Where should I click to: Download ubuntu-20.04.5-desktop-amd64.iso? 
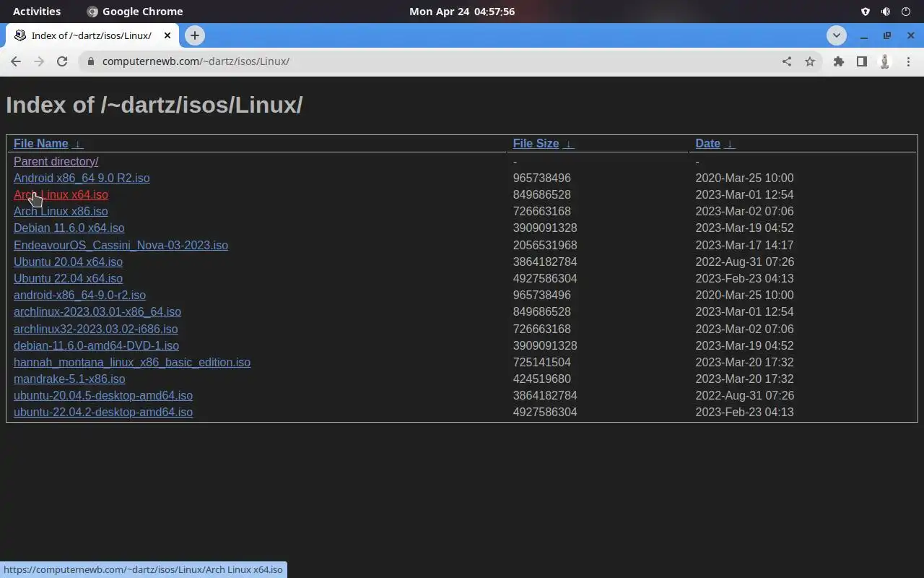(103, 395)
